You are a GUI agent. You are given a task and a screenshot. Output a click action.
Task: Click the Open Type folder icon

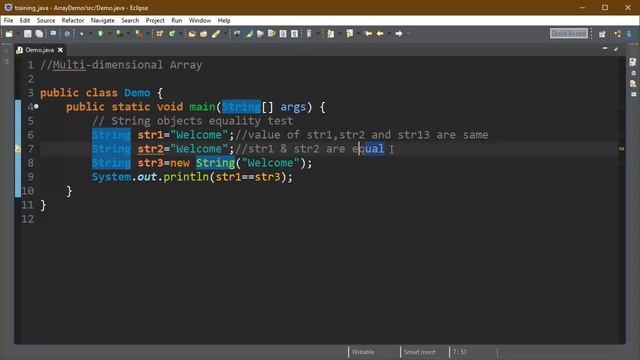192,34
